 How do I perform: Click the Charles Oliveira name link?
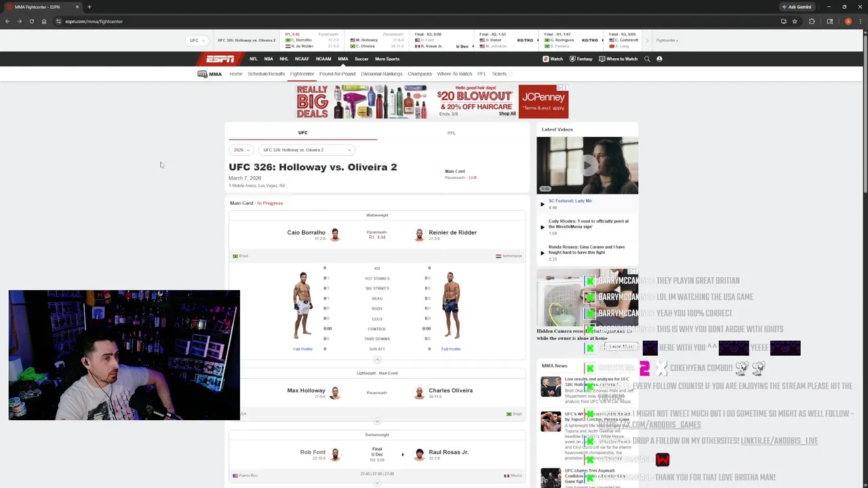click(450, 390)
